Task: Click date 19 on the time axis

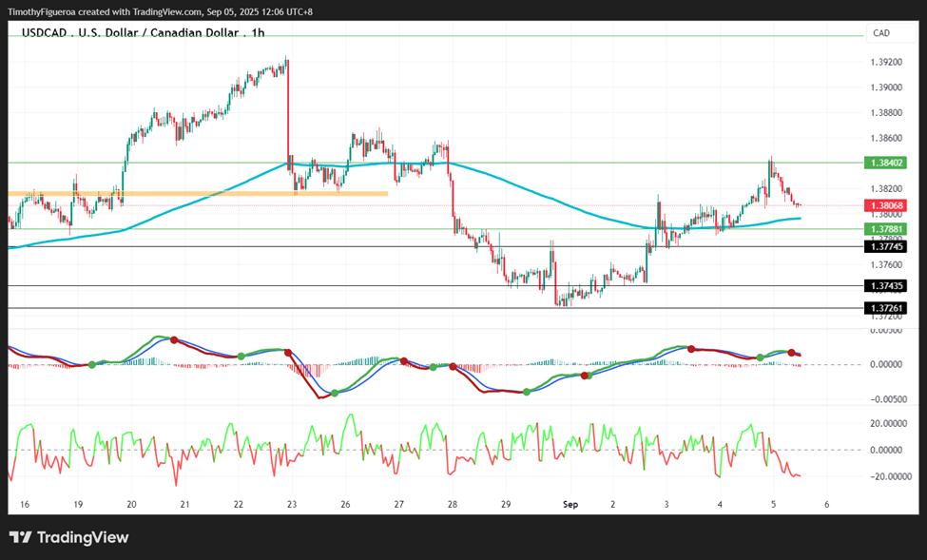Action: pyautogui.click(x=78, y=505)
